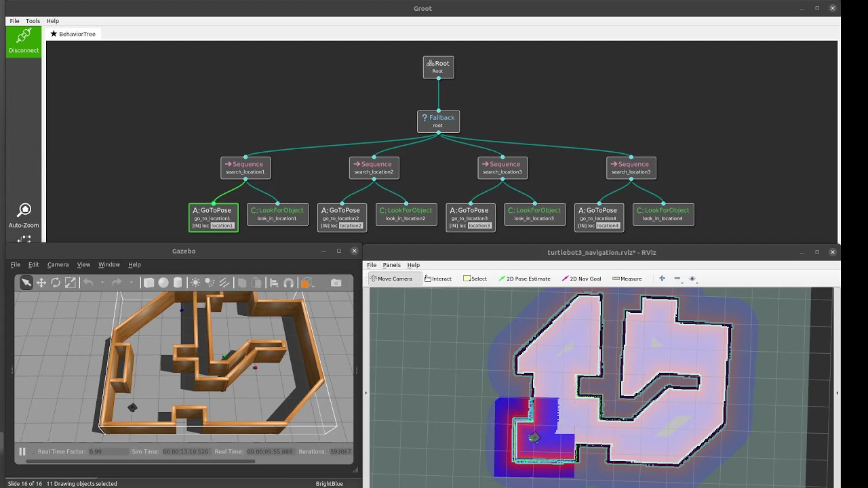
Task: Open the RViz File menu
Action: (372, 265)
